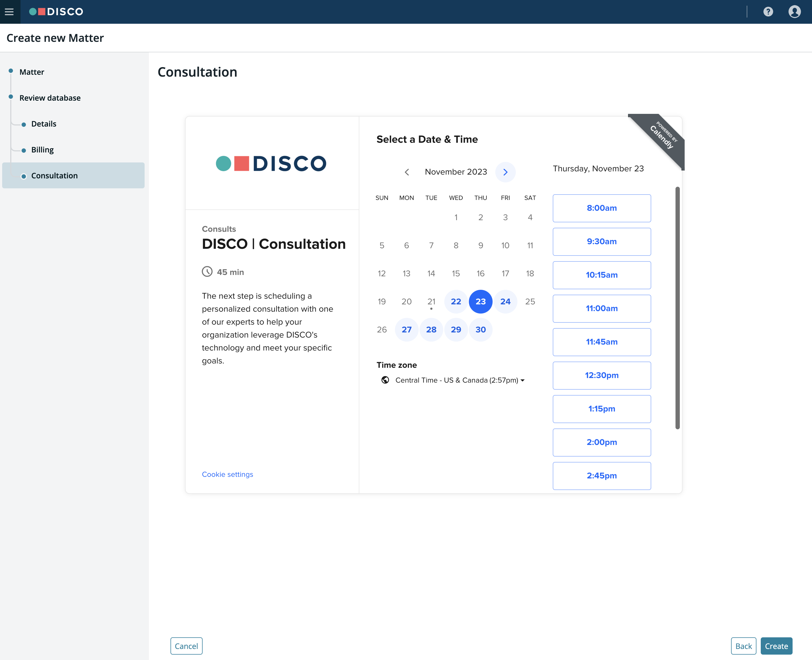Click the 45 min clock icon
This screenshot has height=660, width=812.
tap(207, 271)
